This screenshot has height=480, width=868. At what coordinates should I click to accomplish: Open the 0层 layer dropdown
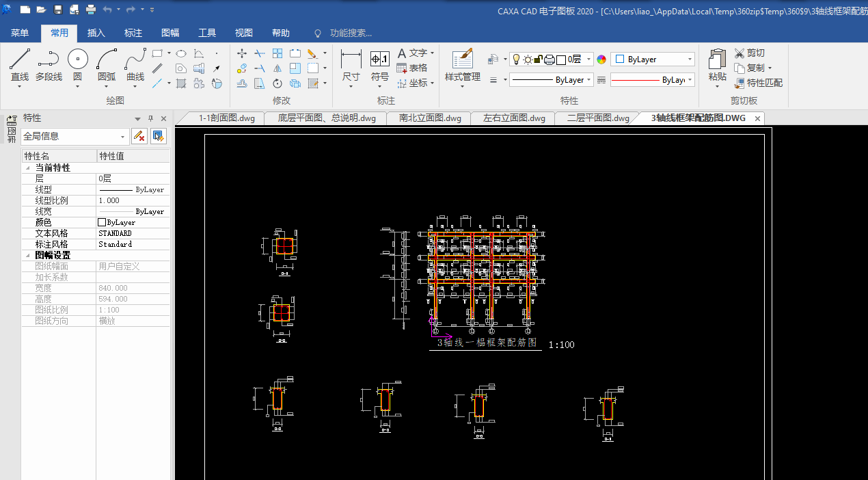coord(589,59)
